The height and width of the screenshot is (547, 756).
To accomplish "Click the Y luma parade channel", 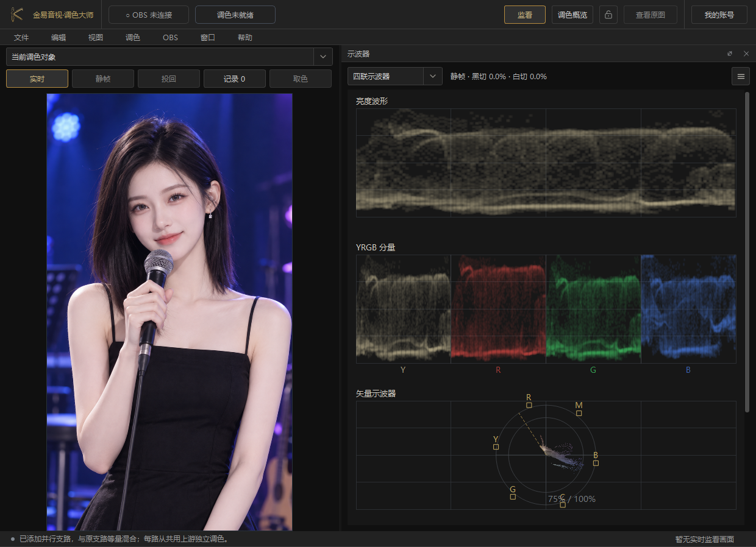I will click(403, 309).
